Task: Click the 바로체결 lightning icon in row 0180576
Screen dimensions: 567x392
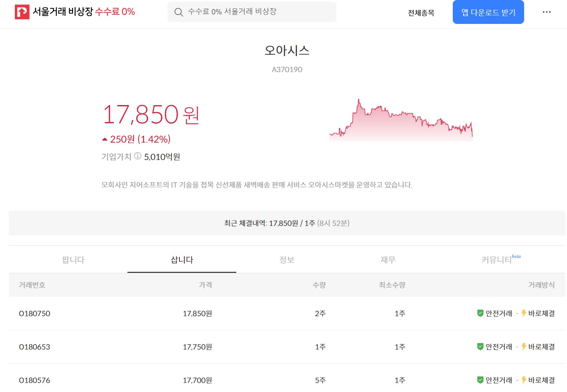Action: 524,380
